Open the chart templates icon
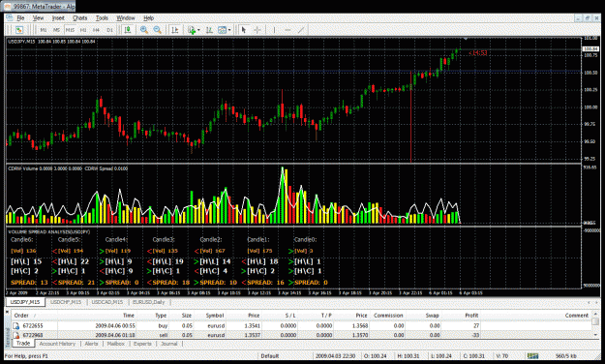Viewport: 605px width, 364px height. [x=223, y=30]
